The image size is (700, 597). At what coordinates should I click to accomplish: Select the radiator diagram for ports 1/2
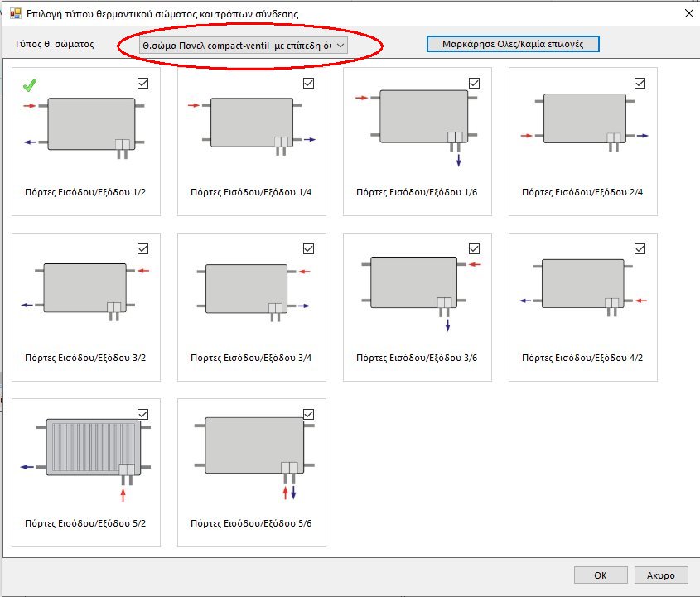(91, 123)
